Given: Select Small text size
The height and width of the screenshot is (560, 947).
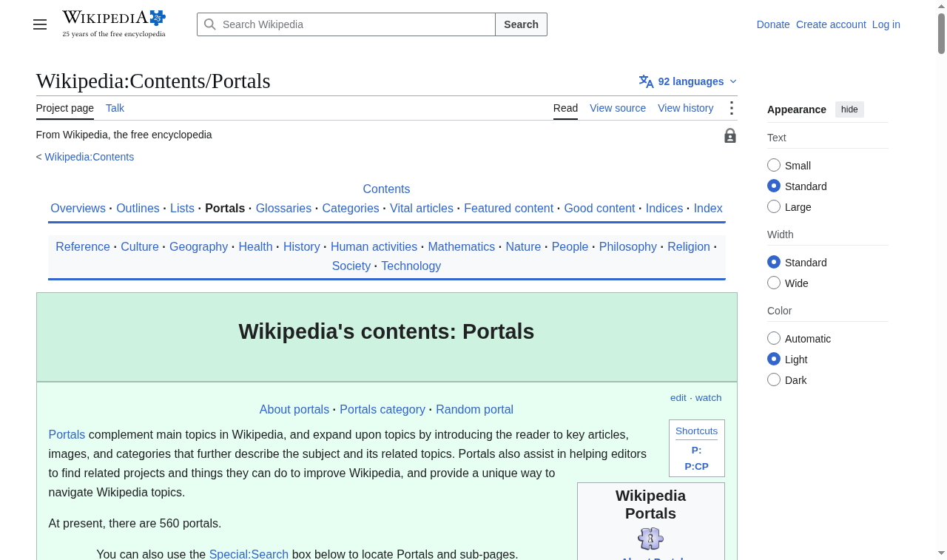Looking at the screenshot, I should tap(774, 165).
